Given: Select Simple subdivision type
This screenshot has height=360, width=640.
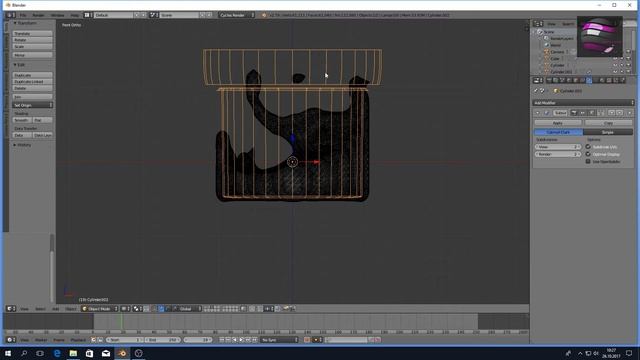Looking at the screenshot, I should [608, 132].
